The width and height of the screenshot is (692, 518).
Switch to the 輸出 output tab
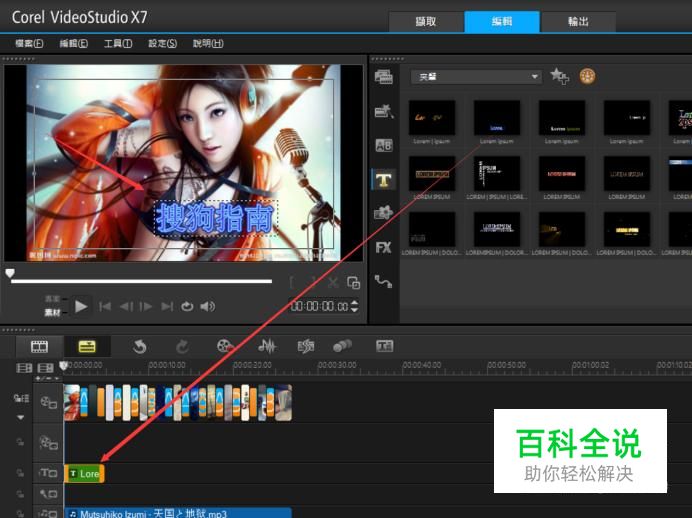pyautogui.click(x=578, y=22)
